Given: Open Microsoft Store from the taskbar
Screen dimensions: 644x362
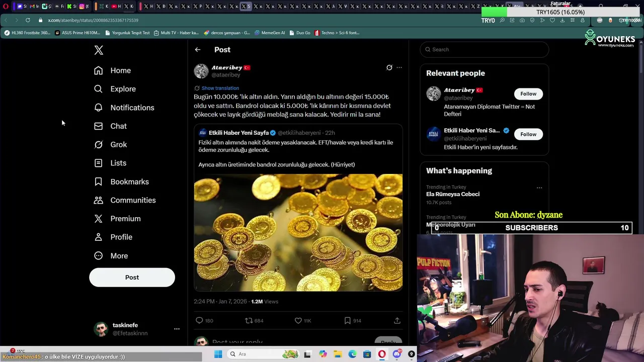Looking at the screenshot, I should click(367, 354).
